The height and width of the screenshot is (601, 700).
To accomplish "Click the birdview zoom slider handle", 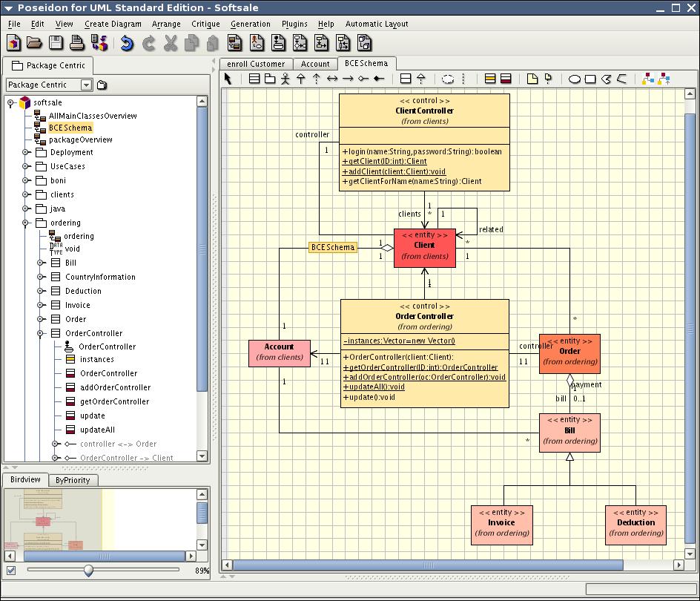I will click(89, 570).
